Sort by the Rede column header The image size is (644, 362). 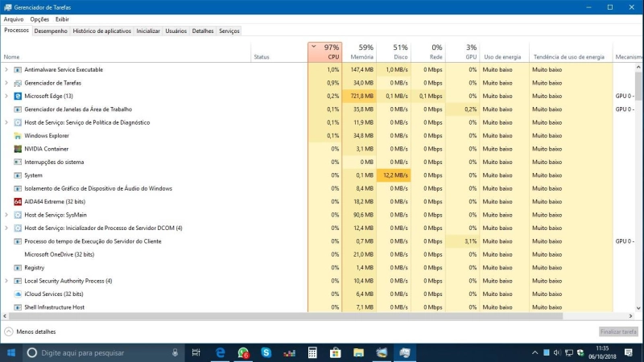pos(428,52)
